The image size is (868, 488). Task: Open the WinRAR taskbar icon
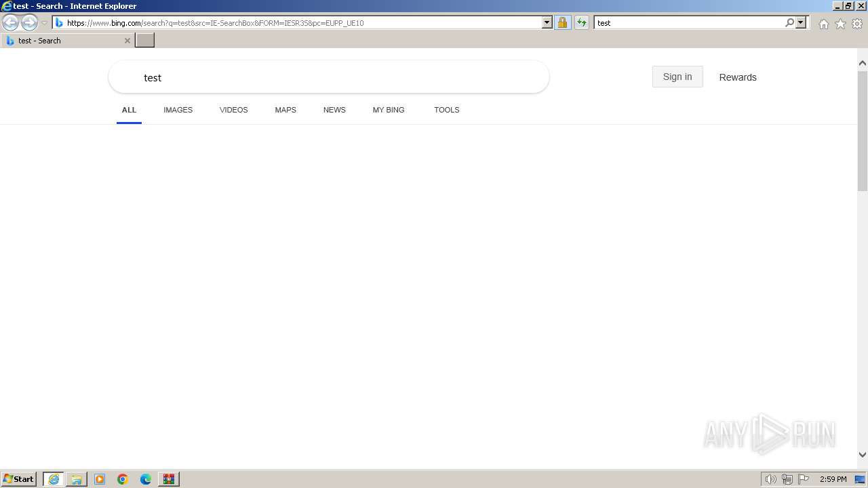tap(169, 479)
